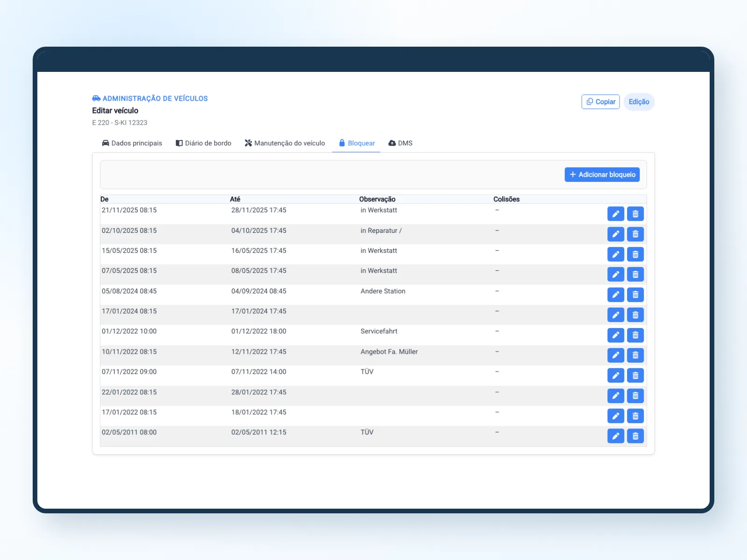This screenshot has height=560, width=747.
Task: Edit the 02/10/2025 in Reparatur block
Action: click(x=616, y=234)
